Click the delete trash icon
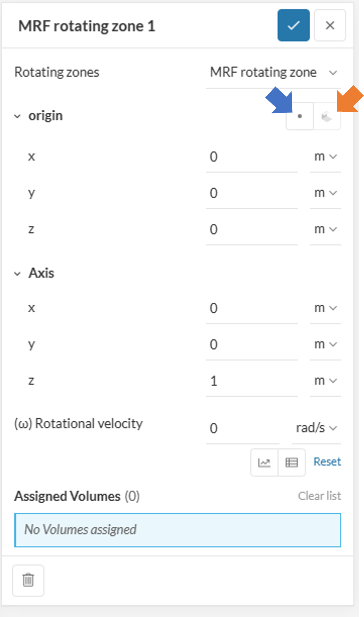The image size is (364, 617). point(28,580)
